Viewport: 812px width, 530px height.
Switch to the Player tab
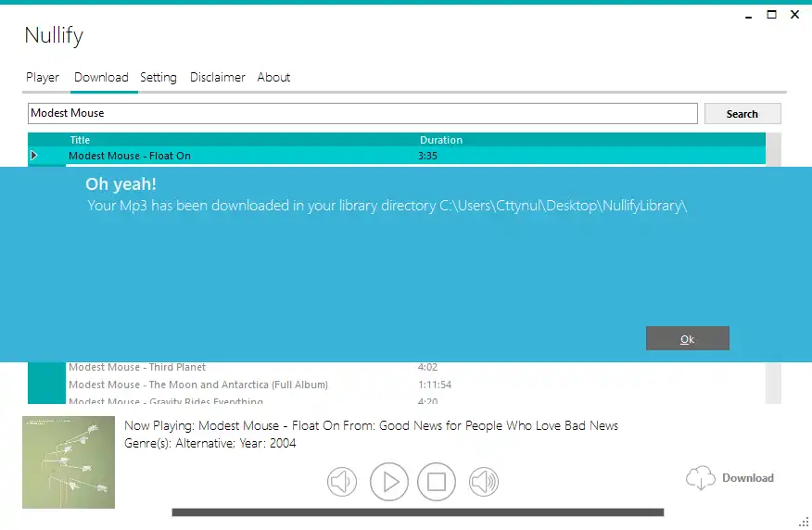coord(43,78)
